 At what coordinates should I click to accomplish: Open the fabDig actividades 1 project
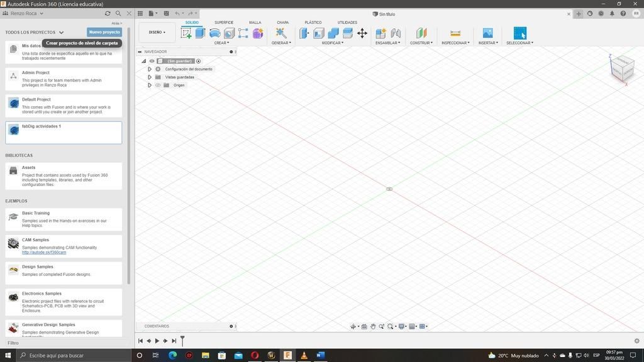click(64, 133)
